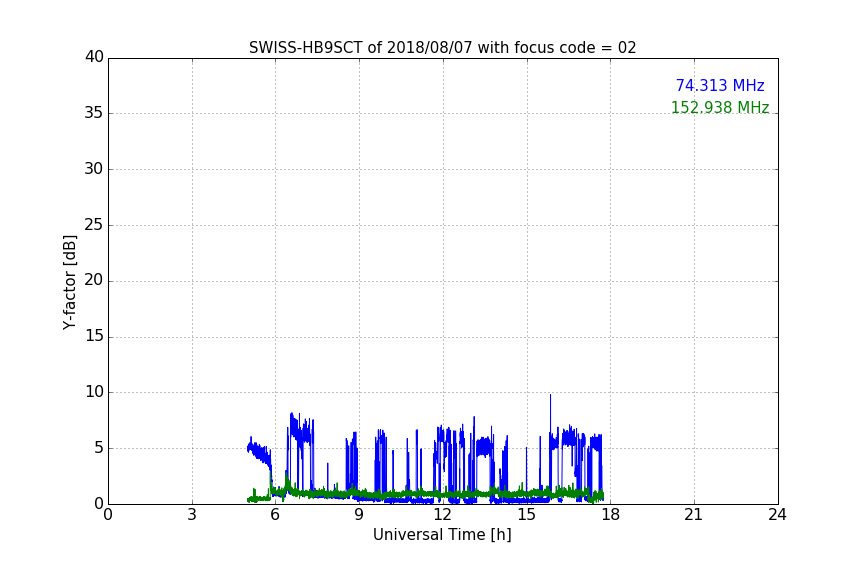Click the y-axis tick label '15'
864x576 pixels.
[94, 336]
